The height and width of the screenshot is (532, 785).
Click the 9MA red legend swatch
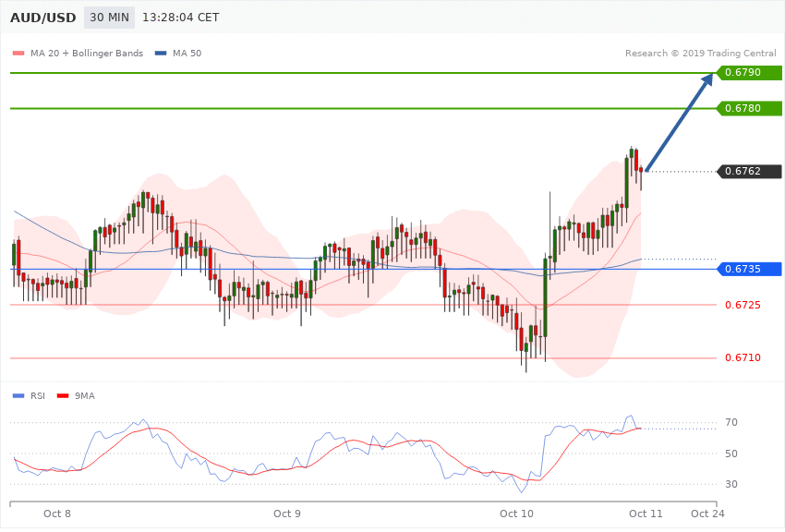click(x=63, y=396)
